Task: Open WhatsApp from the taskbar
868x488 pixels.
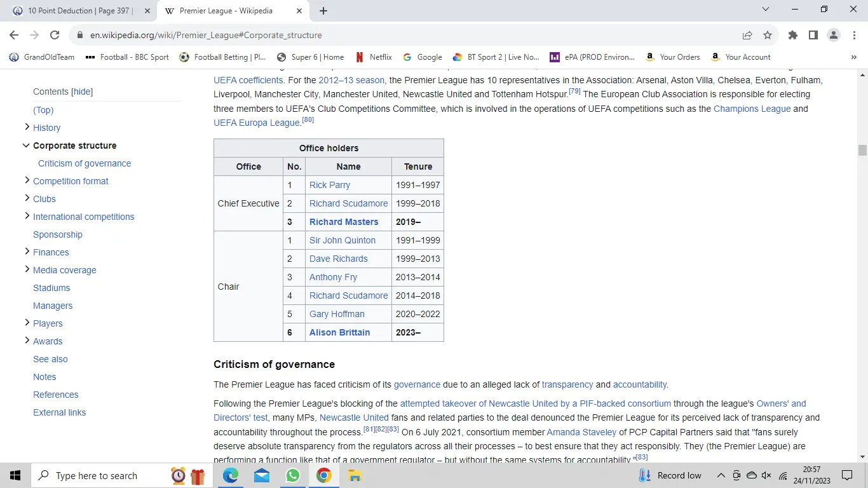Action: [292, 475]
